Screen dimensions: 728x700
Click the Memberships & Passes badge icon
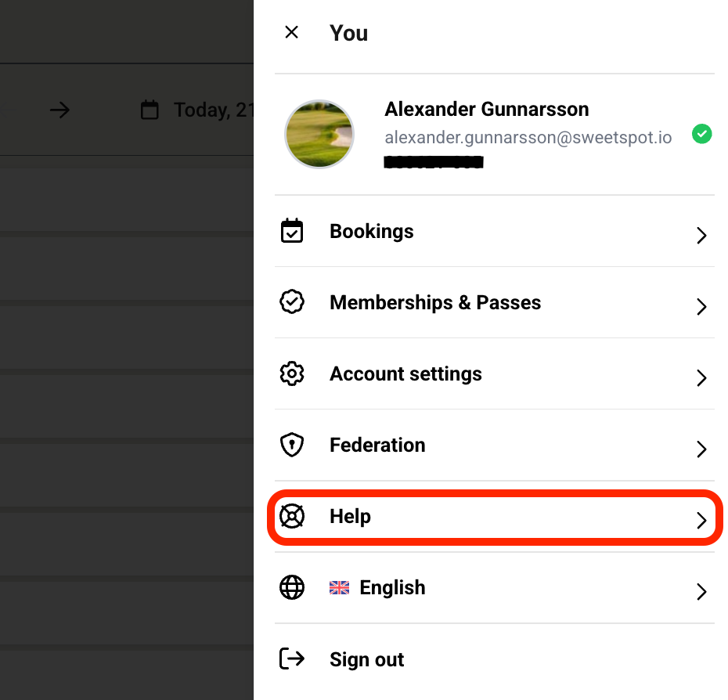click(x=292, y=303)
